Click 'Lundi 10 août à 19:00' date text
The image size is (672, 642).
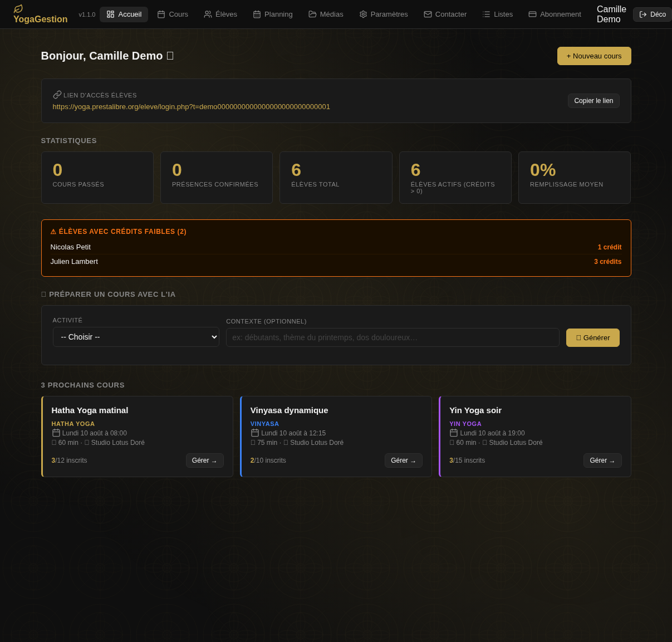click(x=492, y=433)
